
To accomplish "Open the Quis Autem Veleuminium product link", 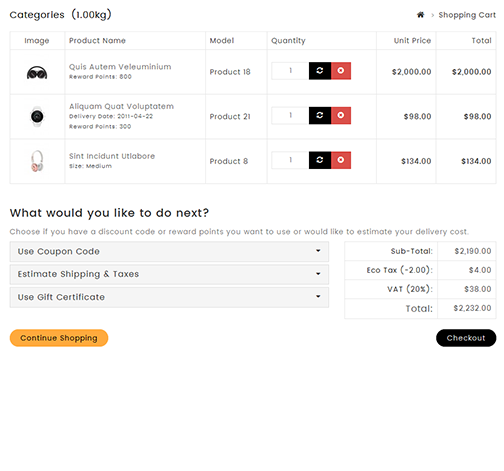I will click(120, 67).
